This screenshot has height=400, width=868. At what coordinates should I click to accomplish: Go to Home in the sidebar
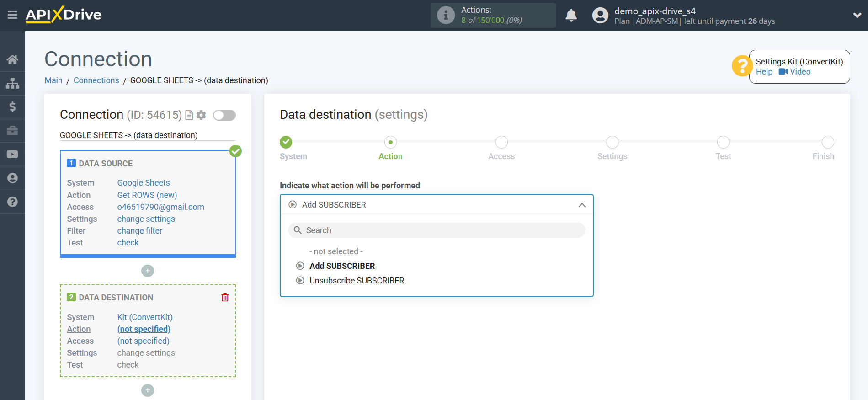coord(12,59)
